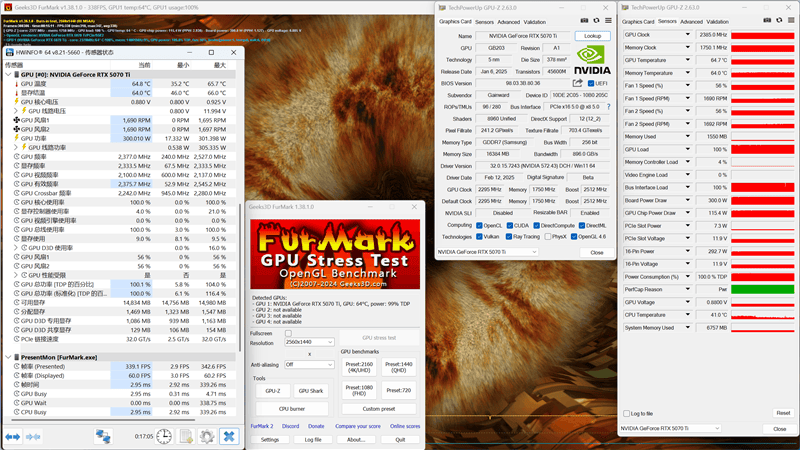Image resolution: width=800 pixels, height=450 pixels.
Task: Click HWiNFO collapse-columns arrow icon
Action: (x=33, y=437)
